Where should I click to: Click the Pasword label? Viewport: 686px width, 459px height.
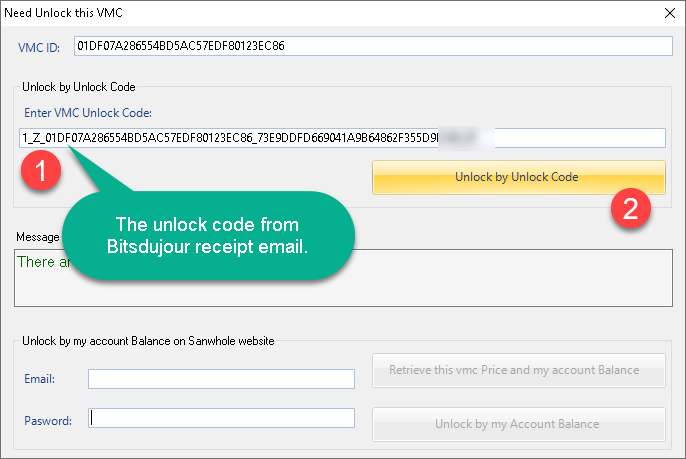48,421
